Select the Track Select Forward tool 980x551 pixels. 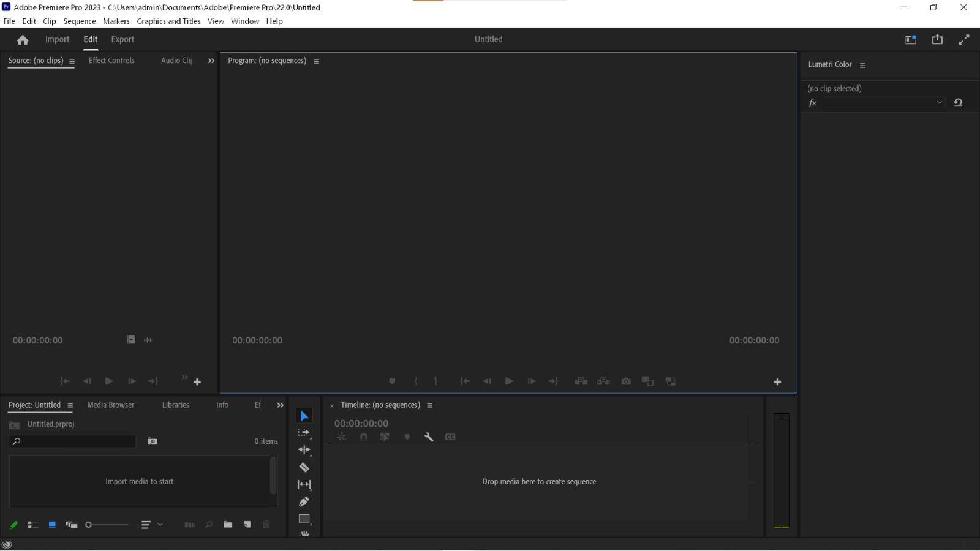[304, 433]
